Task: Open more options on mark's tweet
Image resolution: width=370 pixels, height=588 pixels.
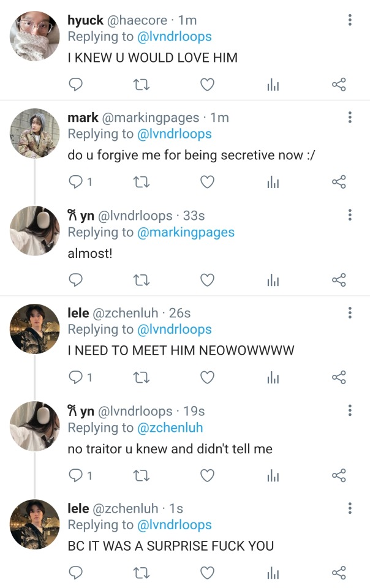Action: click(350, 118)
